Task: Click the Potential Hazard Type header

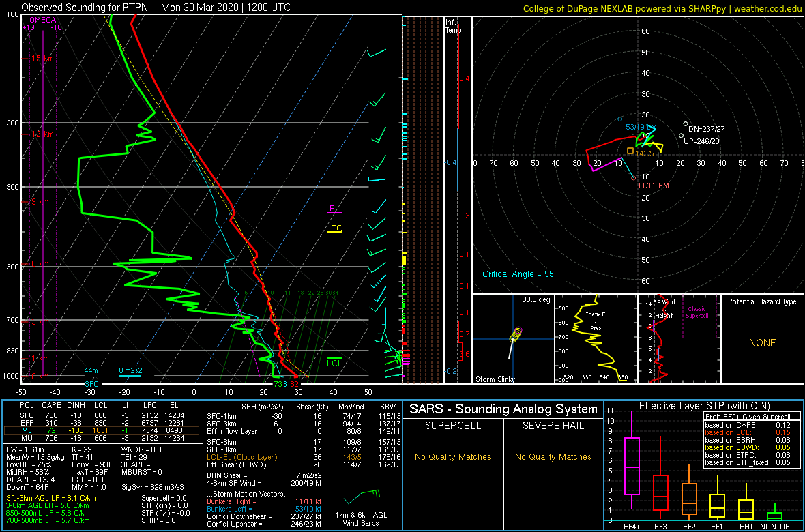Action: 762,301
